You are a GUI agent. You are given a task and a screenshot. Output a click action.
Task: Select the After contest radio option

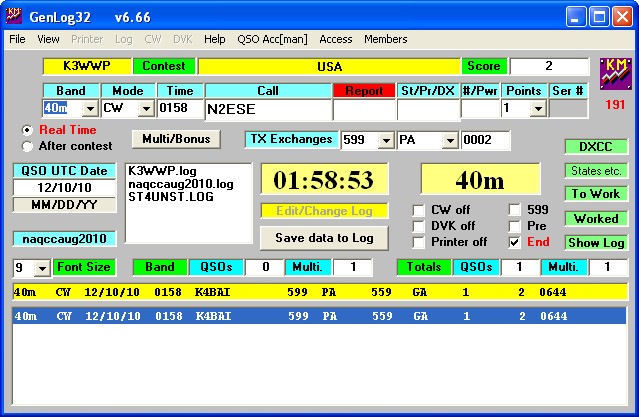(x=27, y=146)
